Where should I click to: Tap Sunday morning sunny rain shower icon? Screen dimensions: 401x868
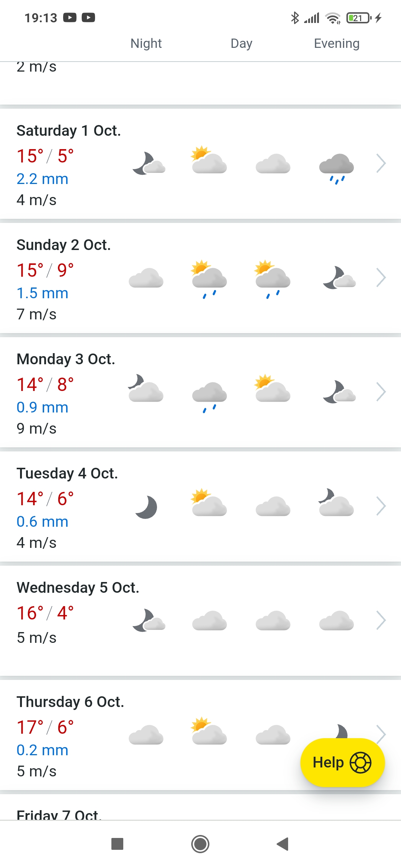tap(209, 279)
